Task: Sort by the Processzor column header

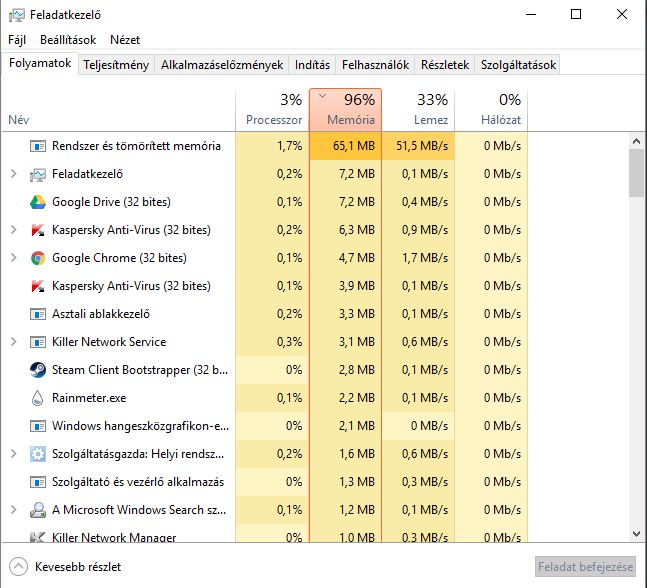Action: [x=272, y=110]
